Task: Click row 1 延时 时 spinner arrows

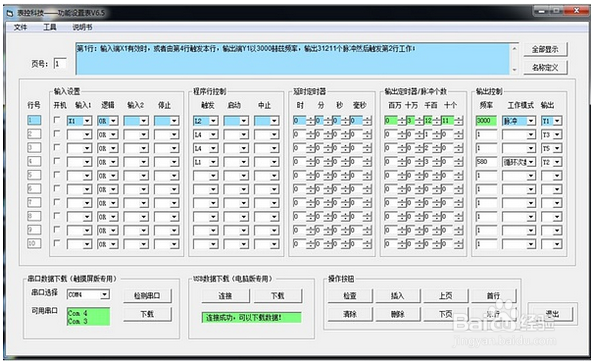Action: (311, 121)
